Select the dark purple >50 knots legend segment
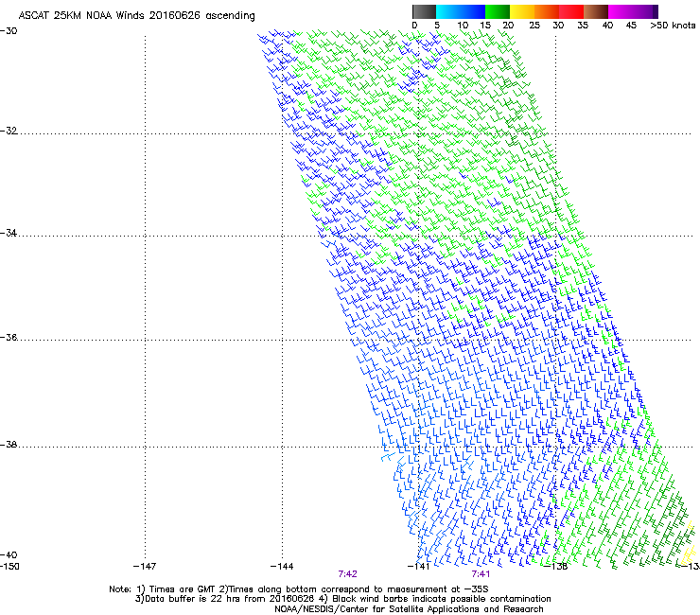The width and height of the screenshot is (700, 615). 656,11
